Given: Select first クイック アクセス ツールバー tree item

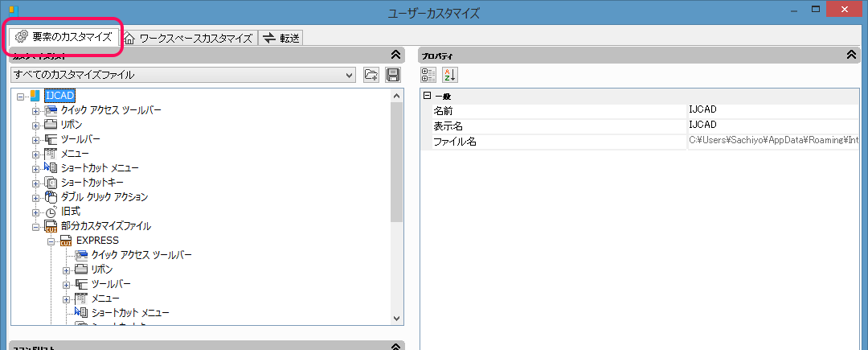Looking at the screenshot, I should tap(111, 110).
